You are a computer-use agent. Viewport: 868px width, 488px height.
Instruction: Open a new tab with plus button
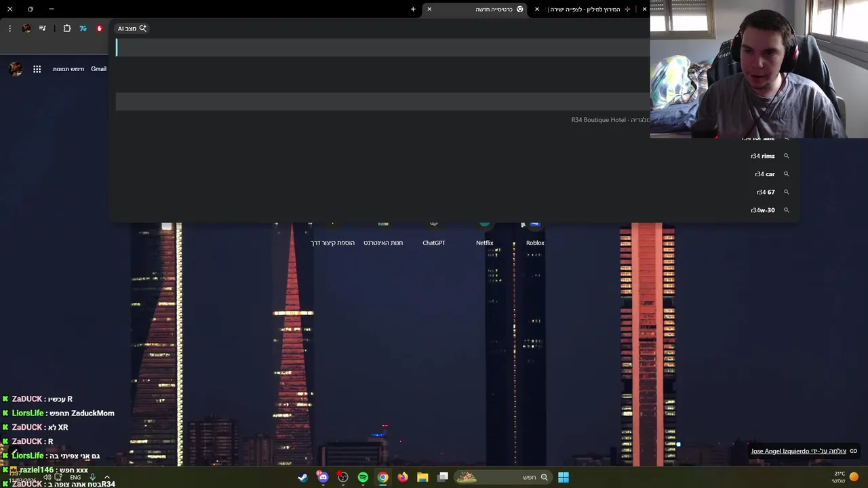click(413, 9)
